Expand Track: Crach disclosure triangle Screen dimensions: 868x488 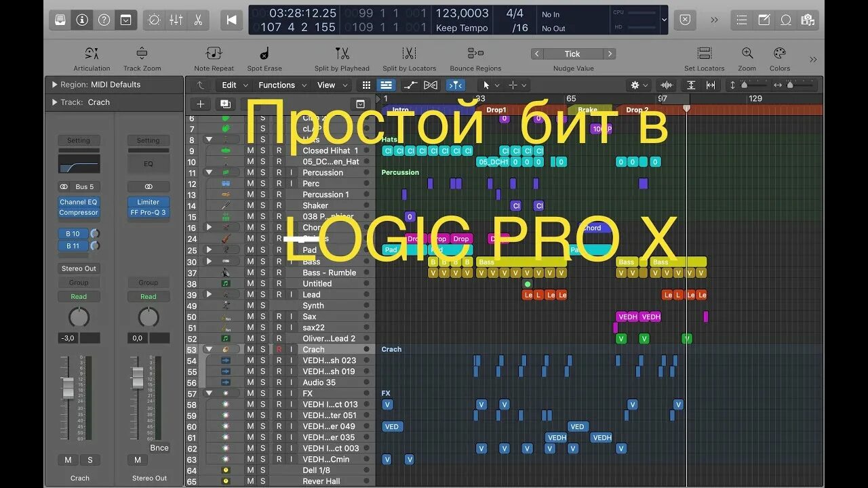[54, 102]
